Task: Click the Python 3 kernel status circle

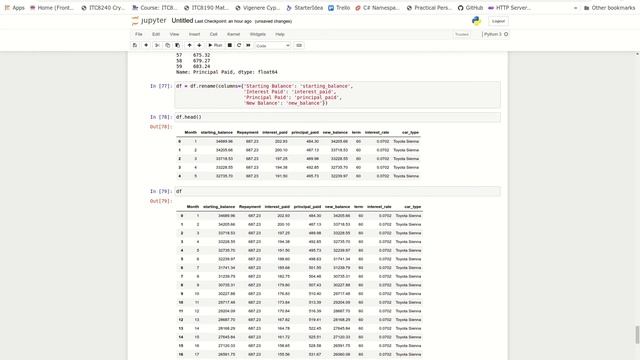Action: 506,34
